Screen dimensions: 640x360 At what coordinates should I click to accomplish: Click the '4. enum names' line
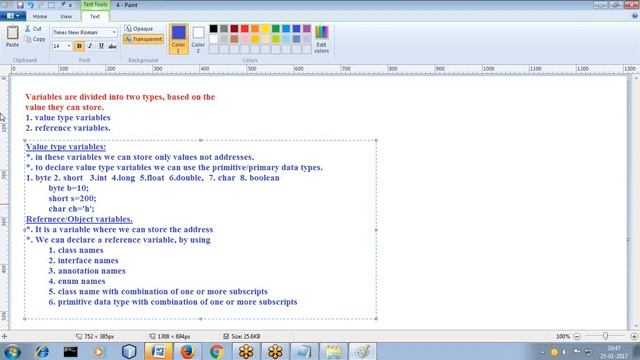click(x=77, y=281)
